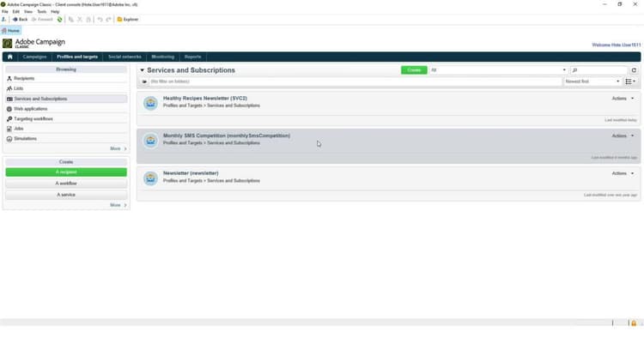Open Monthly SMS Competition title link

227,135
